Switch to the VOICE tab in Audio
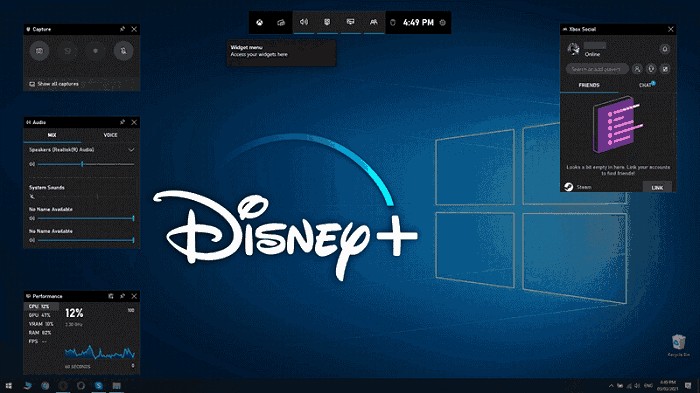The image size is (700, 393). 110,135
